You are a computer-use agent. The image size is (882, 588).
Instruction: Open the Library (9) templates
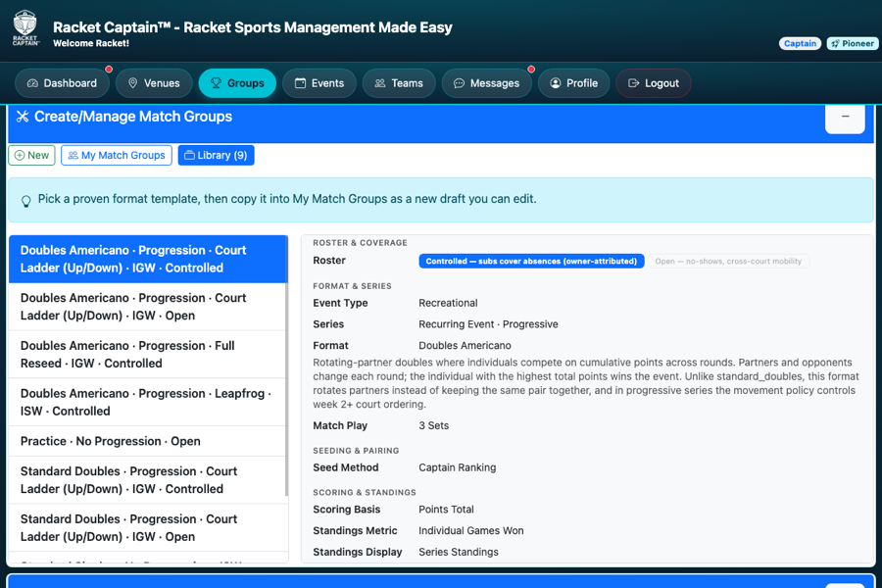click(216, 155)
